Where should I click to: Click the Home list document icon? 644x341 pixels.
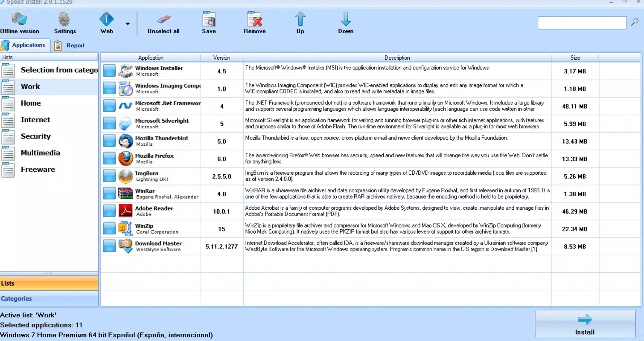point(8,103)
